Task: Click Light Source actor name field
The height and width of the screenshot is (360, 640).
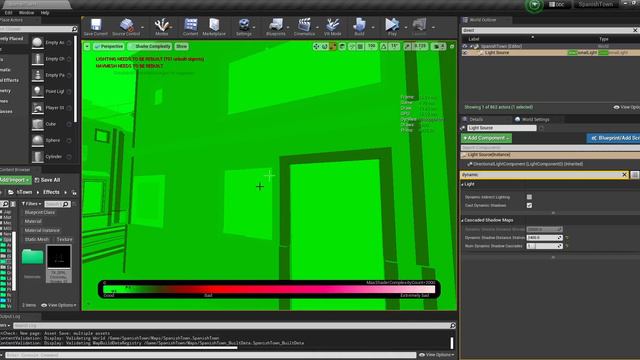Action: 502,128
